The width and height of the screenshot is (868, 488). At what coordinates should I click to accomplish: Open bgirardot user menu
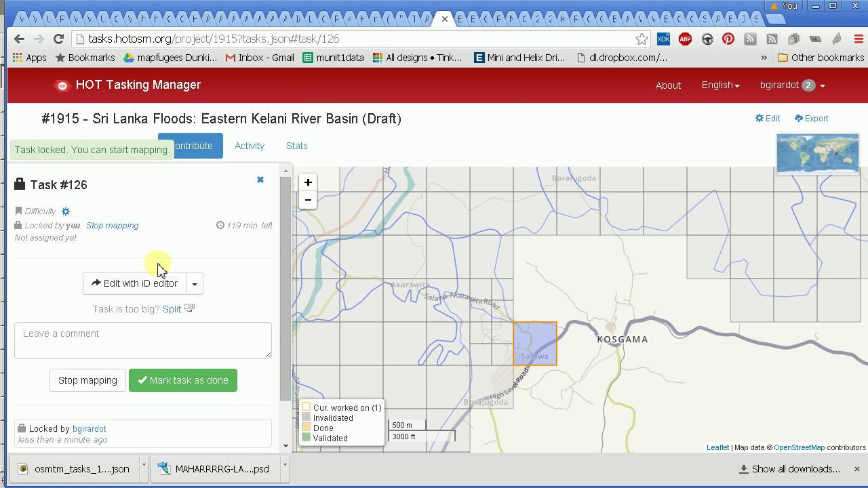(792, 85)
